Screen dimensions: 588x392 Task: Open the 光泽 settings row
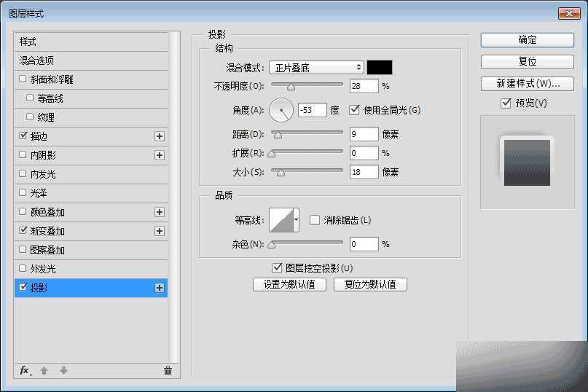click(92, 193)
